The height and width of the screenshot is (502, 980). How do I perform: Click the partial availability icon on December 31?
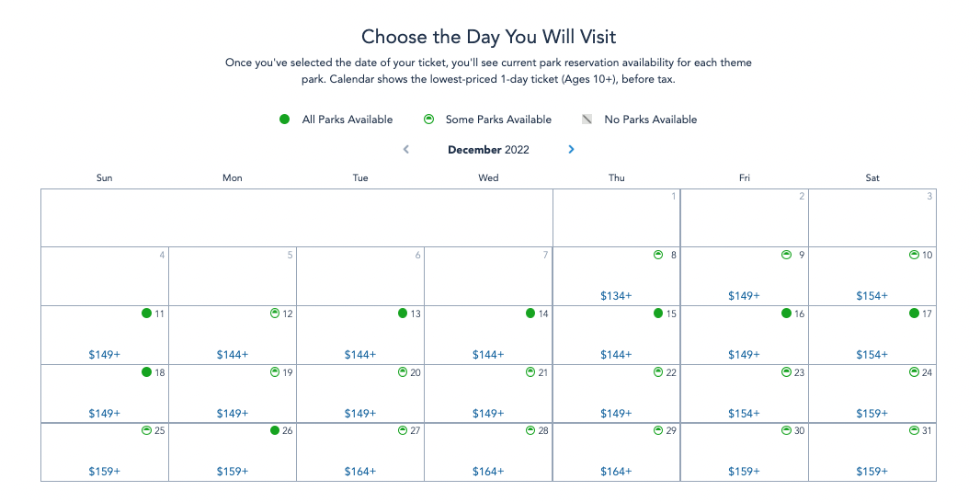click(914, 430)
